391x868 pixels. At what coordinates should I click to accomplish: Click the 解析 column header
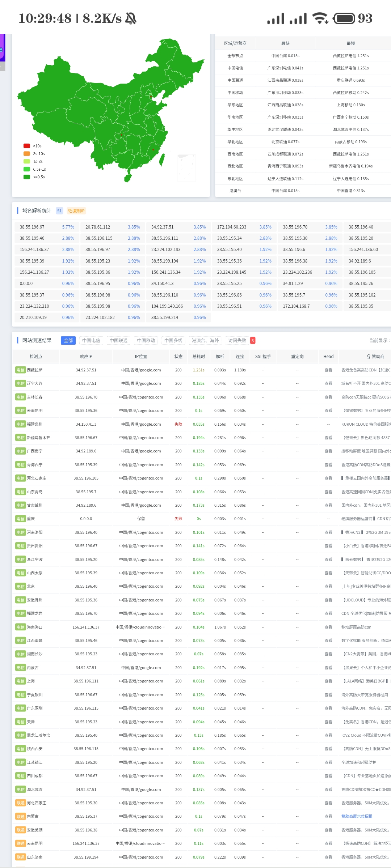[x=220, y=357]
